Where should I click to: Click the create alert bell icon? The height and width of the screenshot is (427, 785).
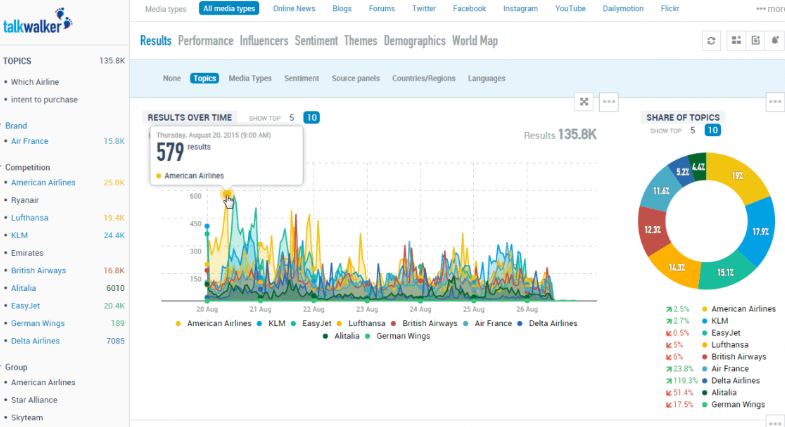(x=775, y=41)
